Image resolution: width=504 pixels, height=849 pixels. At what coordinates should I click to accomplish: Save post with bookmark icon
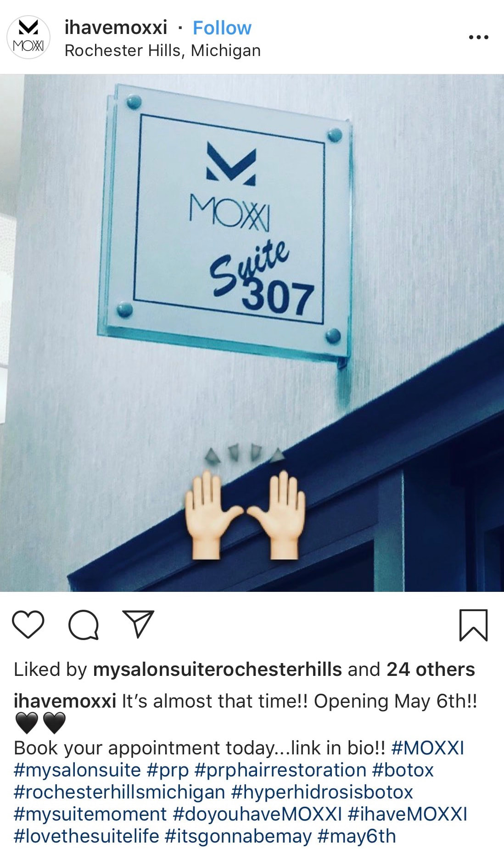(473, 625)
